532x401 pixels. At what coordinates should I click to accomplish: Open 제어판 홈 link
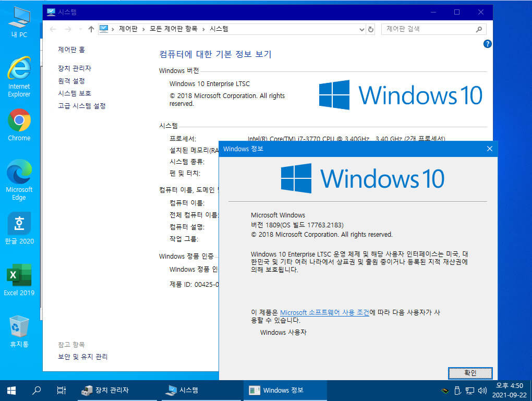click(71, 50)
